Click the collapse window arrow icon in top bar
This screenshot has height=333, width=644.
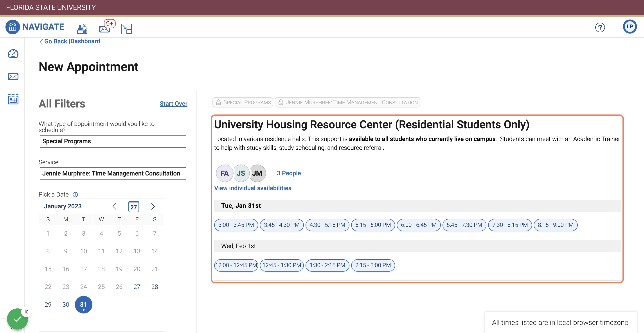126,29
